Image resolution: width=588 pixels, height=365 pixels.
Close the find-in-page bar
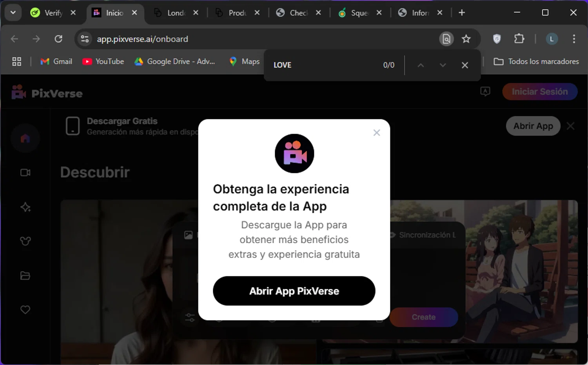pos(465,65)
